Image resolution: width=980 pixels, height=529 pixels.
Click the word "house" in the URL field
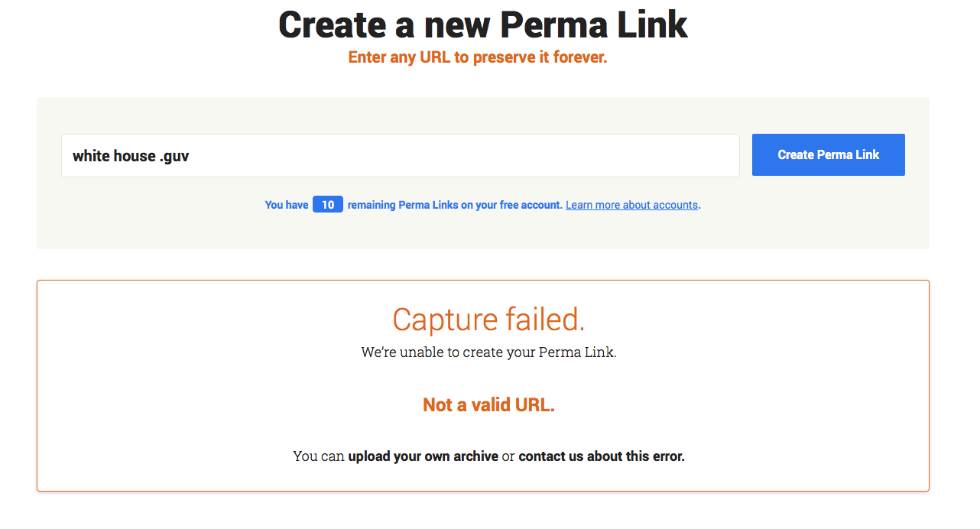[x=135, y=156]
